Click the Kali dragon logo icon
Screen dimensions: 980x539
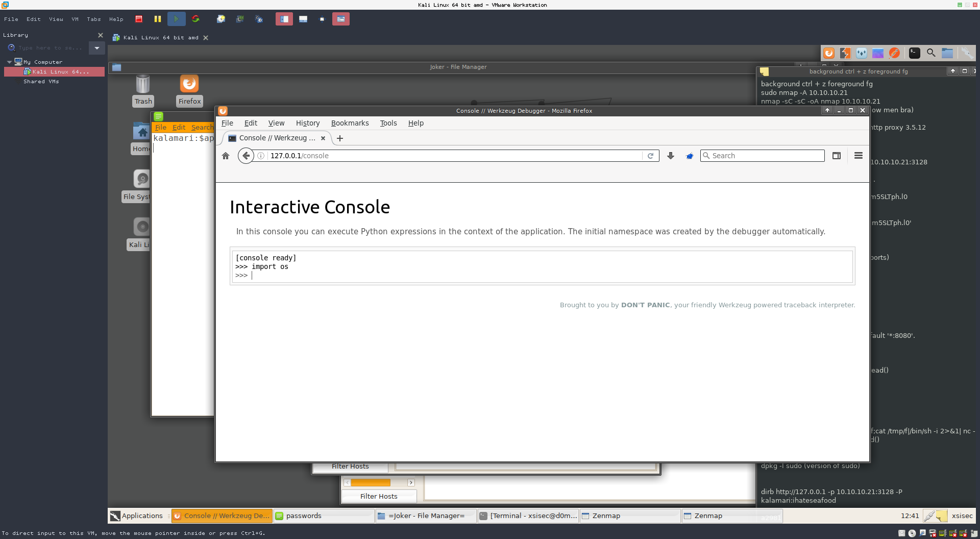point(967,53)
